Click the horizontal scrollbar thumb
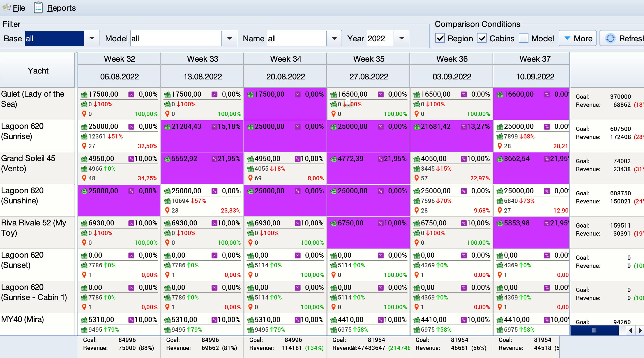The image size is (644, 358). coord(594,330)
